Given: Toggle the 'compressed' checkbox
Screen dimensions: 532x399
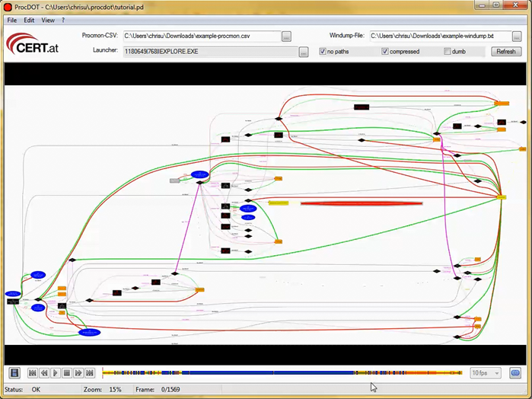Looking at the screenshot, I should point(385,52).
